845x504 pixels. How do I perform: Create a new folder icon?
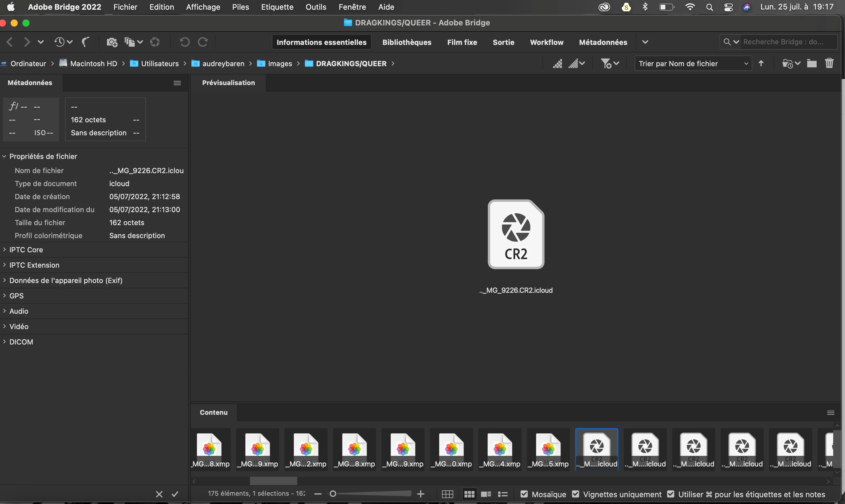point(812,64)
